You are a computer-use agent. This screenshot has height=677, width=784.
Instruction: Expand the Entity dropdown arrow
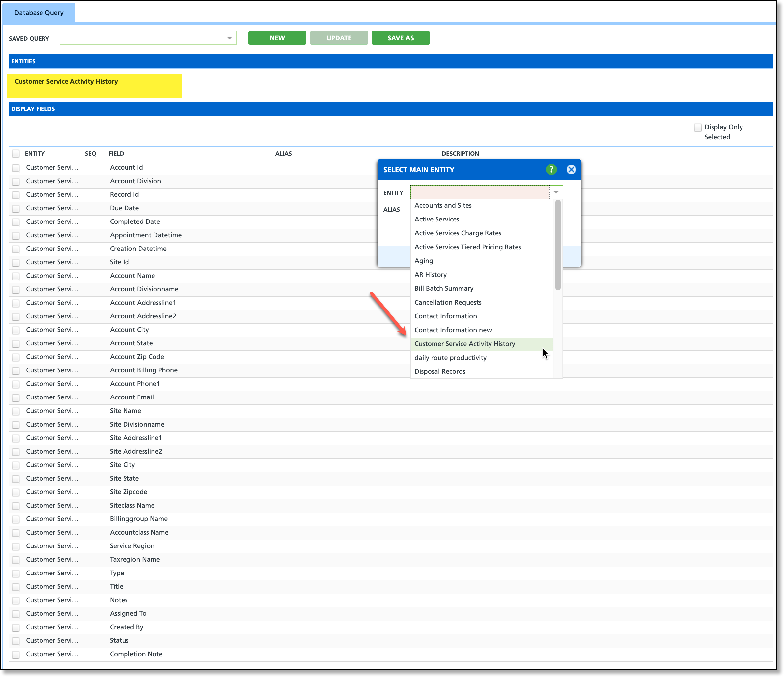pyautogui.click(x=555, y=192)
